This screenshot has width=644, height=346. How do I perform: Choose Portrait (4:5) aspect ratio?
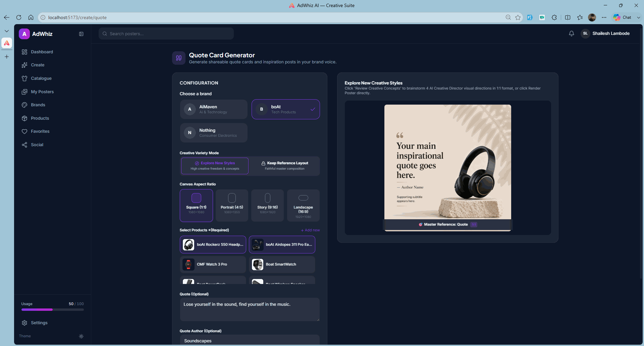point(232,206)
